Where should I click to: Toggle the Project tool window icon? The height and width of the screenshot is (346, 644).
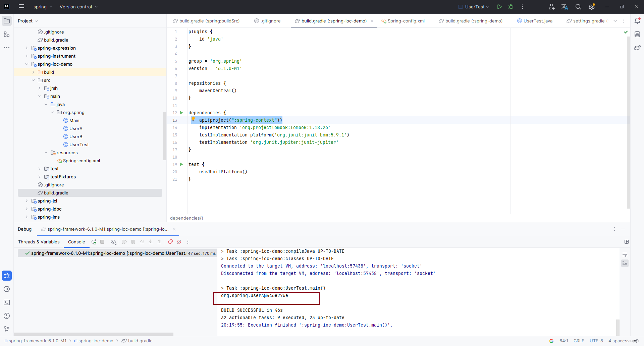(x=7, y=21)
